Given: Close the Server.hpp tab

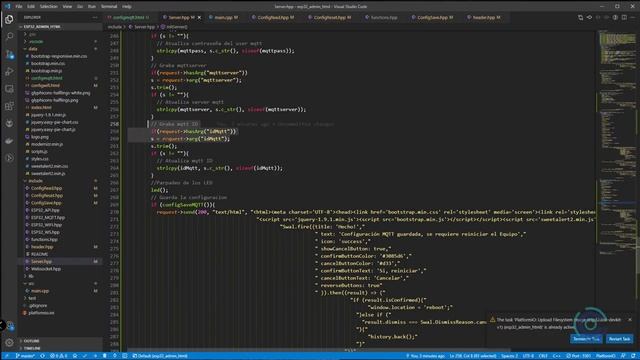Looking at the screenshot, I should (199, 18).
